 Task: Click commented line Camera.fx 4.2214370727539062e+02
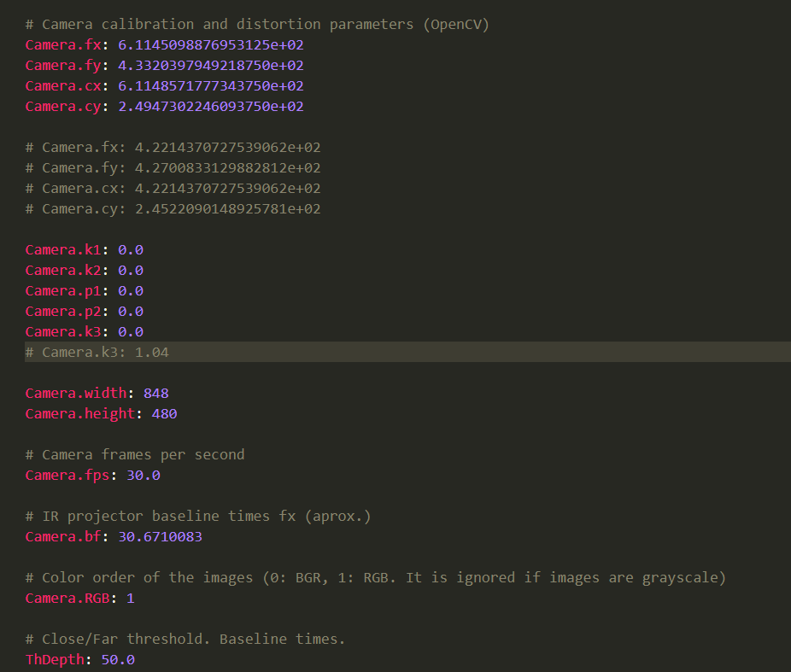coord(173,148)
